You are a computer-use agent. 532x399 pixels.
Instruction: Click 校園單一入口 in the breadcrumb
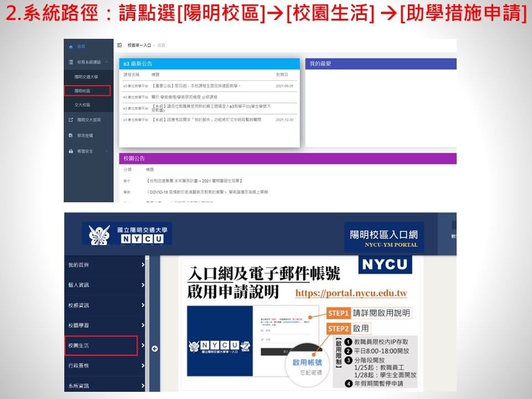pyautogui.click(x=139, y=45)
